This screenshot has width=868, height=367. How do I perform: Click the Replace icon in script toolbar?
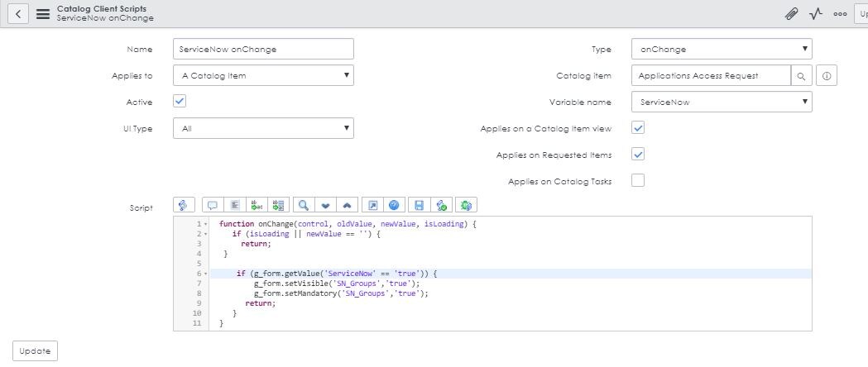[257, 205]
